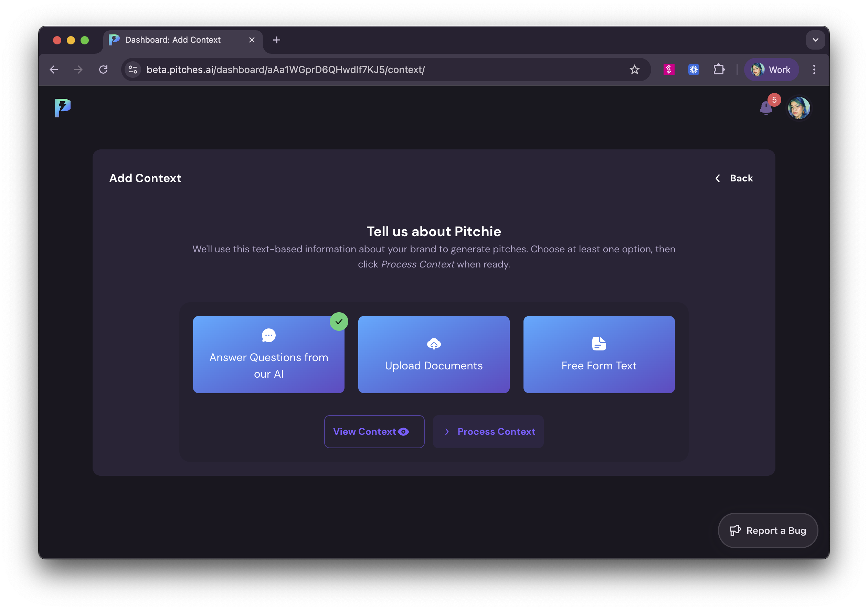Switch to the Dashboard: Add Context tab
Screen dimensions: 868x610
point(173,40)
